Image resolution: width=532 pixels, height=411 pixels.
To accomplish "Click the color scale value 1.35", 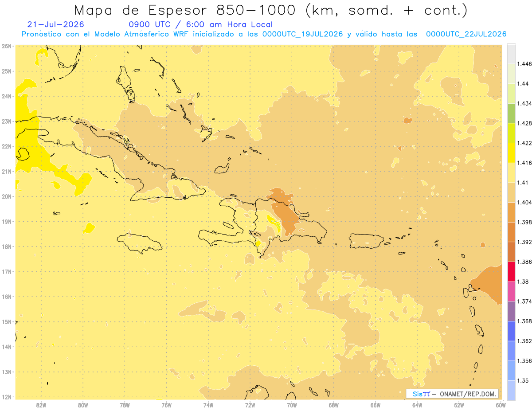I will tap(523, 380).
